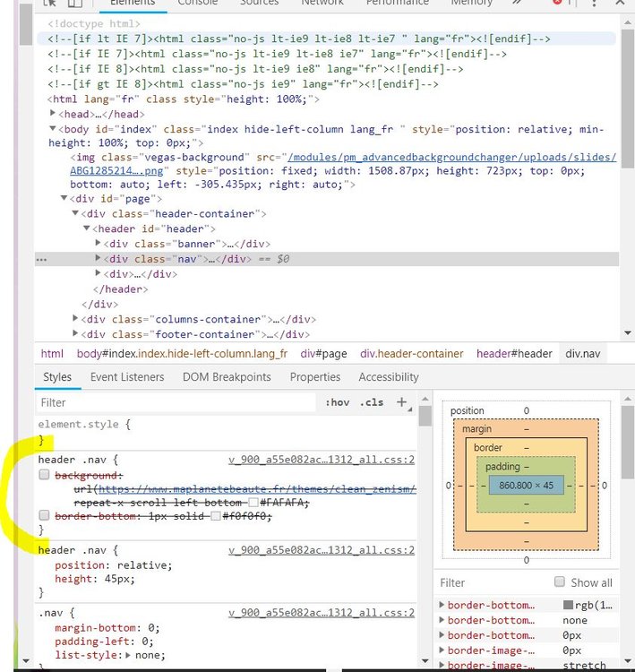Open stylesheet link for second header .nav rule
The image size is (635, 672).
(322, 550)
